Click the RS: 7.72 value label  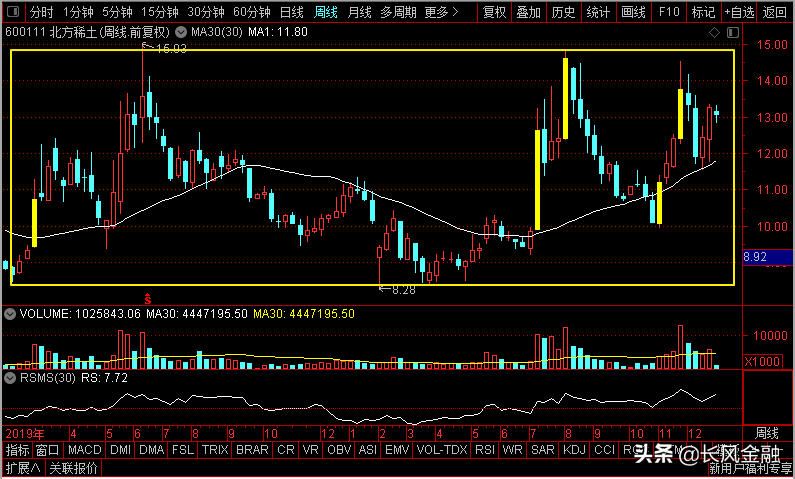click(x=104, y=378)
